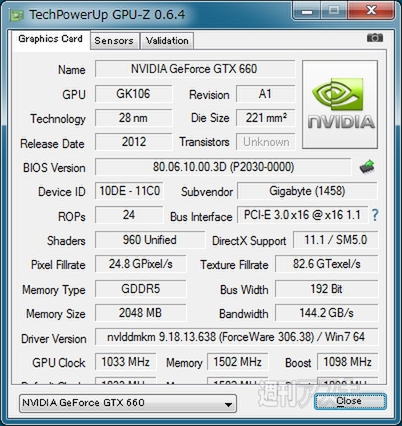This screenshot has width=402, height=426.
Task: Click the "Bandwidth" label
Action: pos(244,314)
